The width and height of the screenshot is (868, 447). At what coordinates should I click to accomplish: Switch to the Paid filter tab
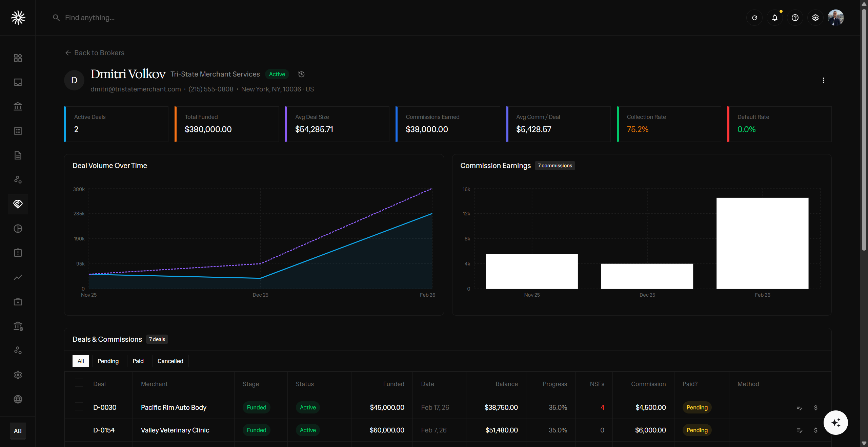[138, 361]
